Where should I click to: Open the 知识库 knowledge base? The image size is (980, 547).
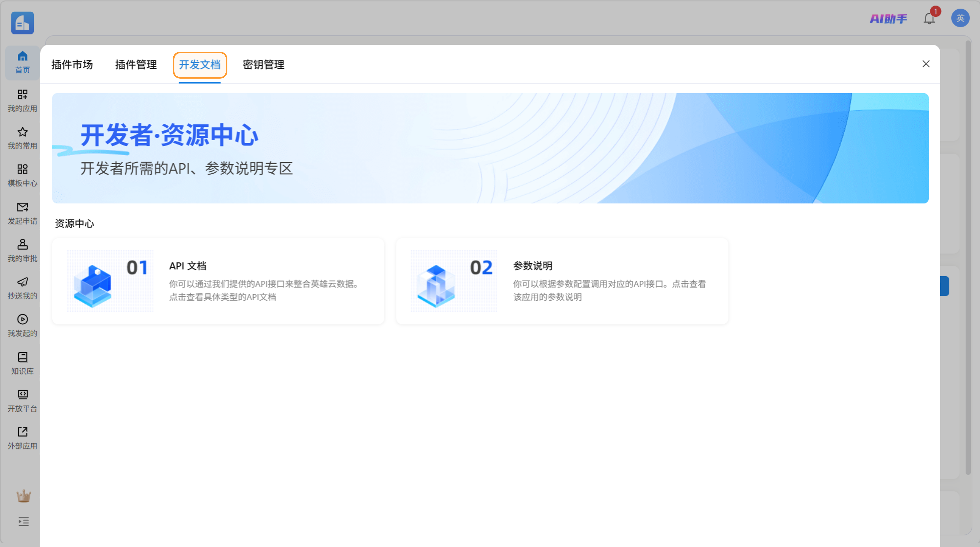coord(22,362)
